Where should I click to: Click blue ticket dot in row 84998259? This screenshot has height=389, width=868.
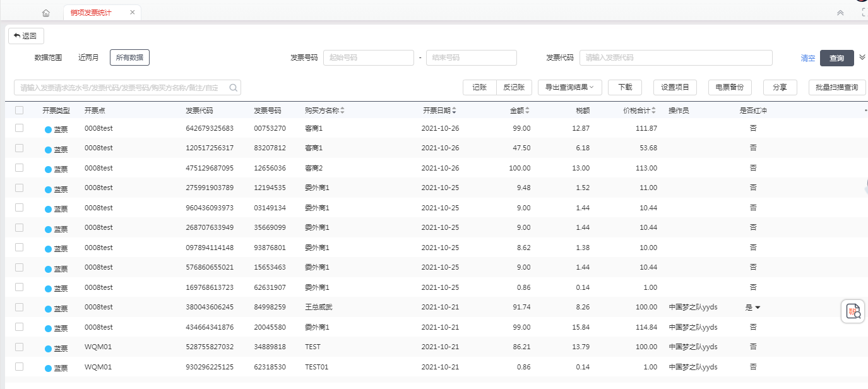tap(49, 309)
